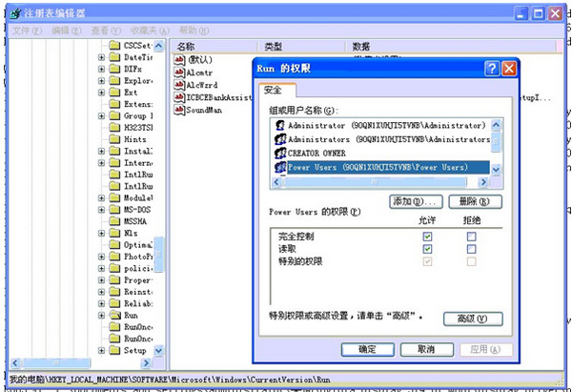Expand the DIFx tree node
The height and width of the screenshot is (392, 572).
click(x=101, y=70)
